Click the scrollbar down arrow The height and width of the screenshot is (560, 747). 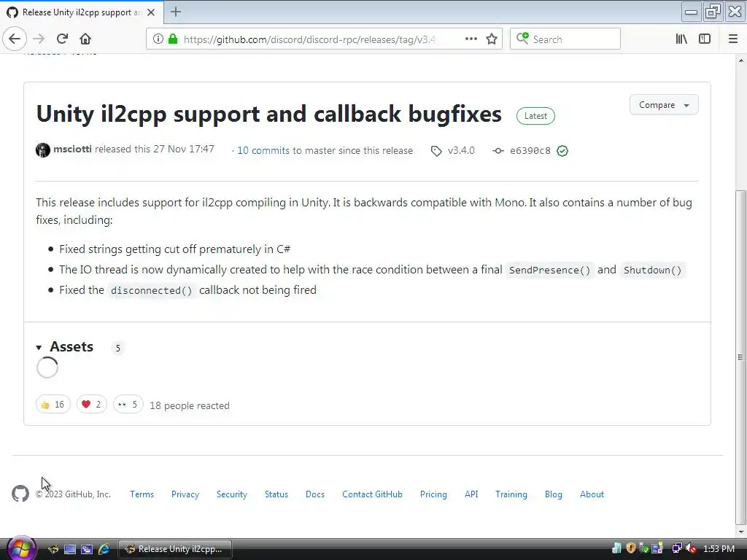click(740, 532)
